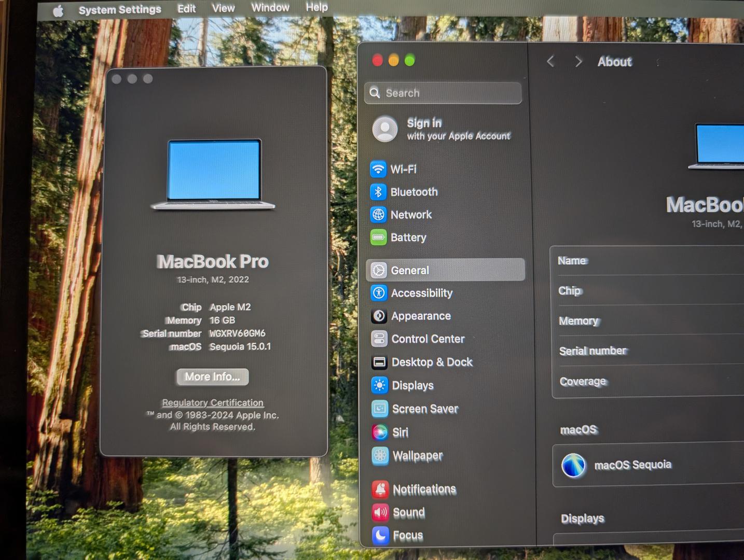Select Control Center in the sidebar
744x560 pixels.
click(x=447, y=339)
